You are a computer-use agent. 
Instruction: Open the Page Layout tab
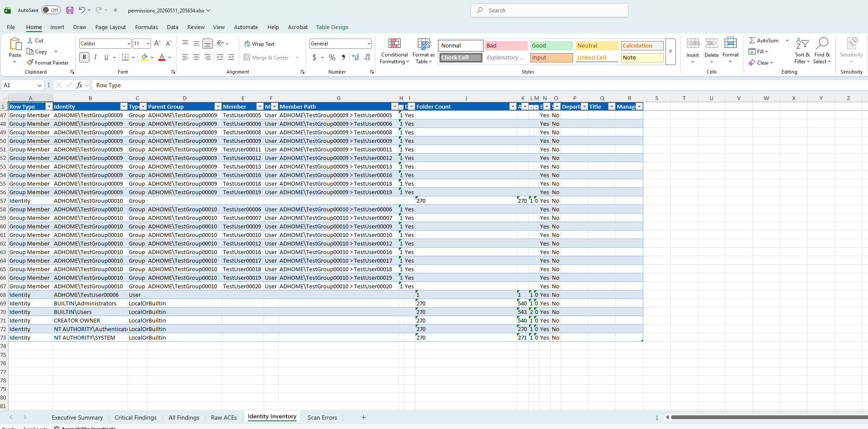110,27
